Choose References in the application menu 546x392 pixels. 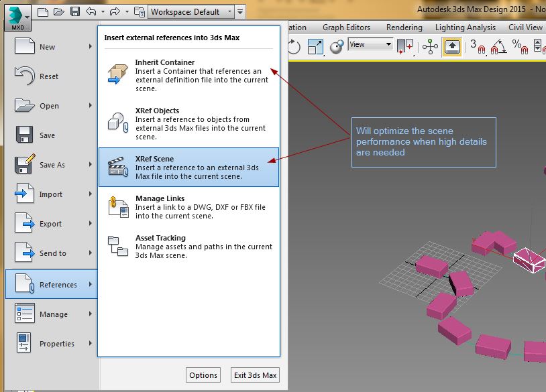(x=51, y=284)
